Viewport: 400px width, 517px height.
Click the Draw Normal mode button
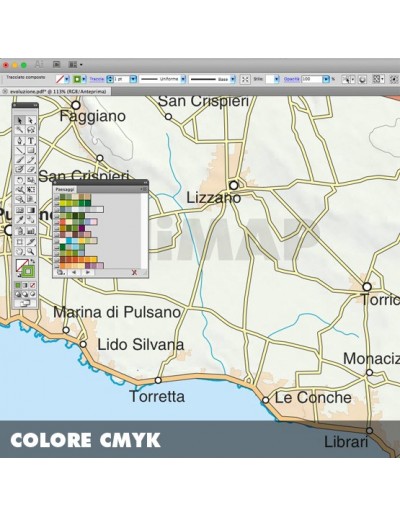point(18,294)
